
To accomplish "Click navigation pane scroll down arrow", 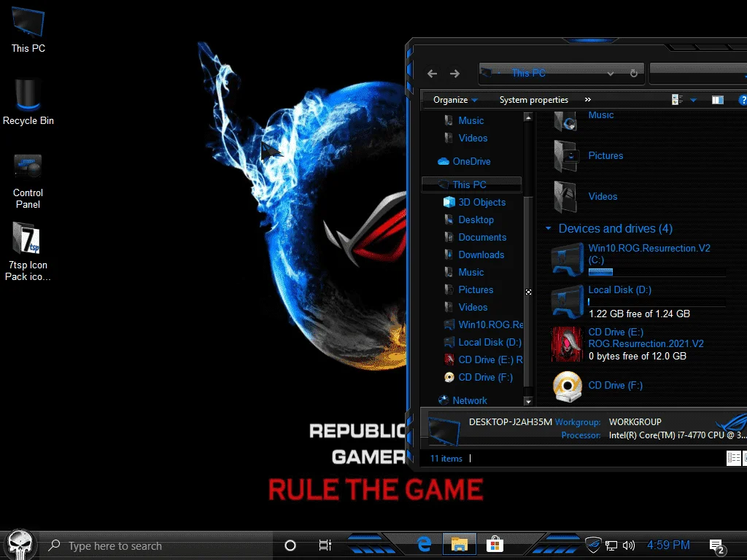I will point(528,402).
